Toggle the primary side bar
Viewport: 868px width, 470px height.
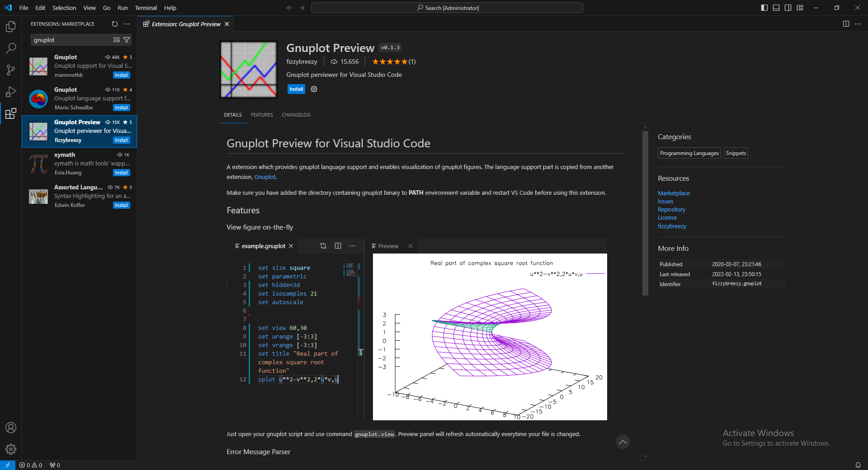coord(764,8)
